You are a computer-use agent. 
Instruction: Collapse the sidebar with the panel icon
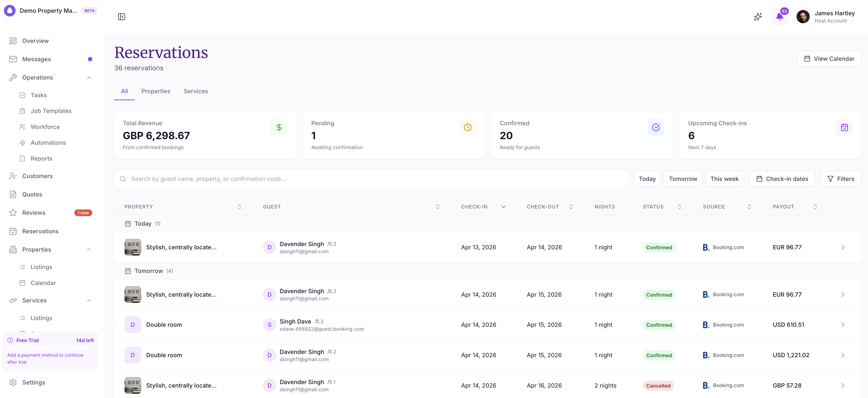click(x=122, y=17)
